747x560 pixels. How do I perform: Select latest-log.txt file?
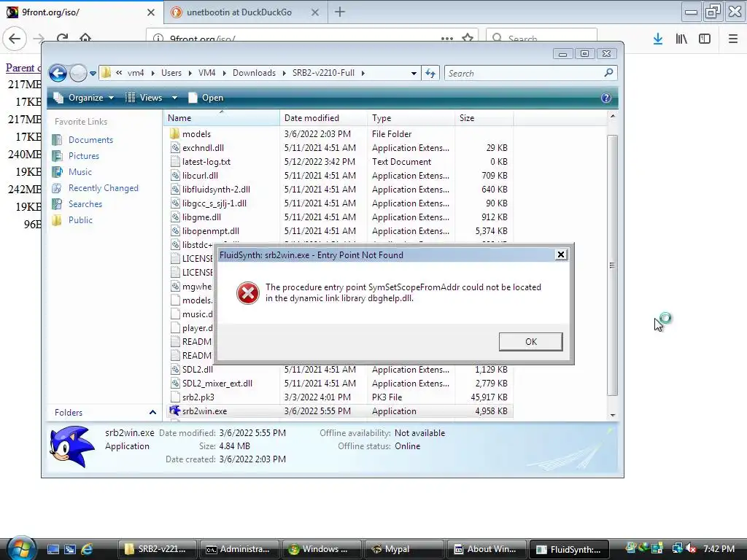pos(206,161)
